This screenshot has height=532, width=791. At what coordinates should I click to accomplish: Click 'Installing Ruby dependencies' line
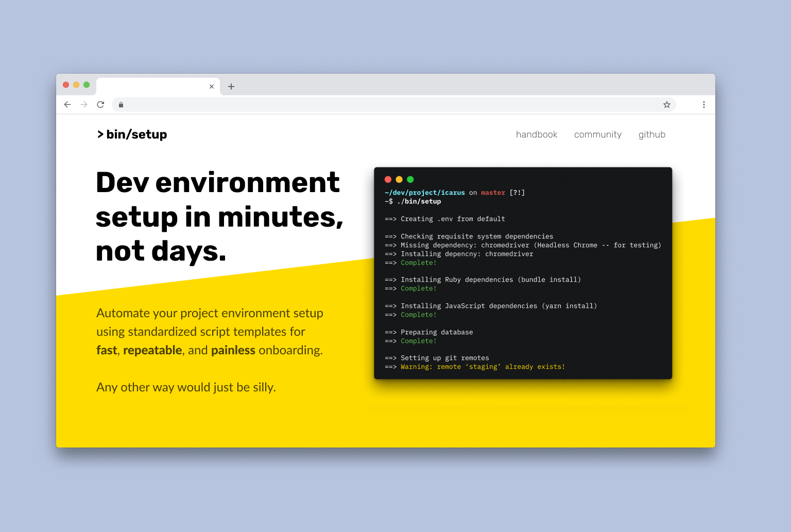point(483,280)
